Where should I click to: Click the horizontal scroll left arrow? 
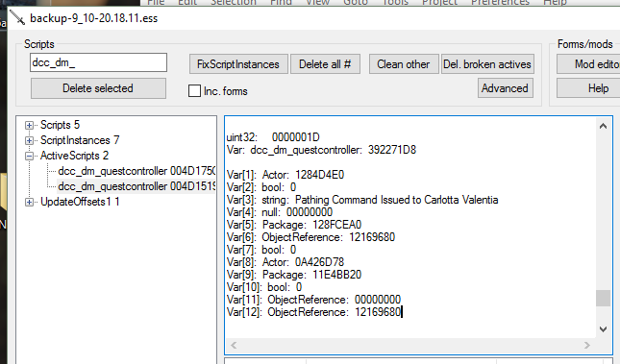tap(234, 346)
